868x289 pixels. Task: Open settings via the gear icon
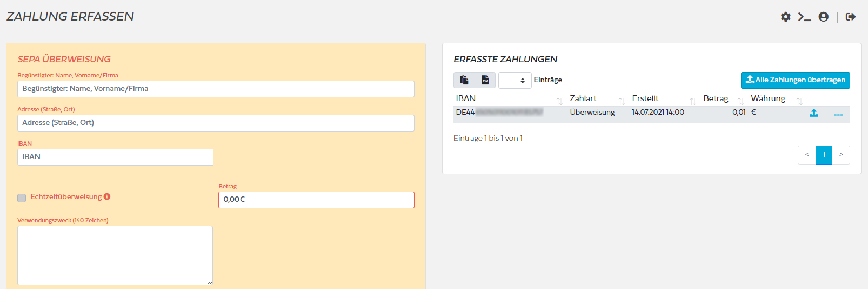tap(786, 17)
